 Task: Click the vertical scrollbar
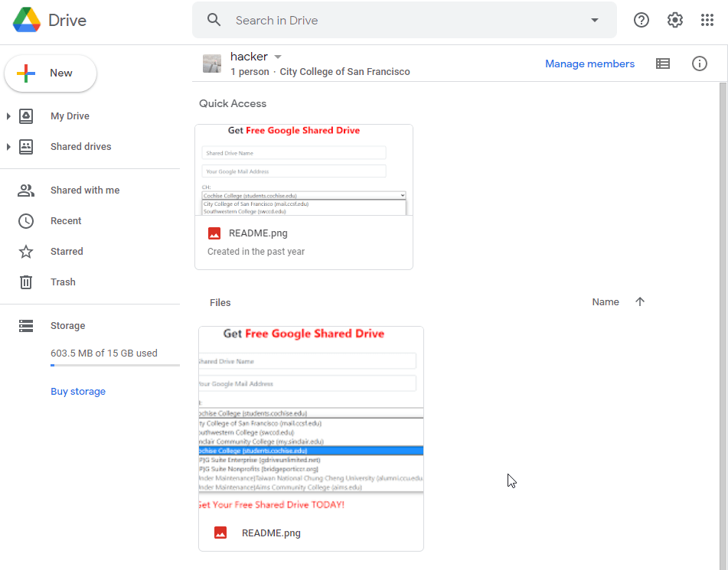(723, 326)
